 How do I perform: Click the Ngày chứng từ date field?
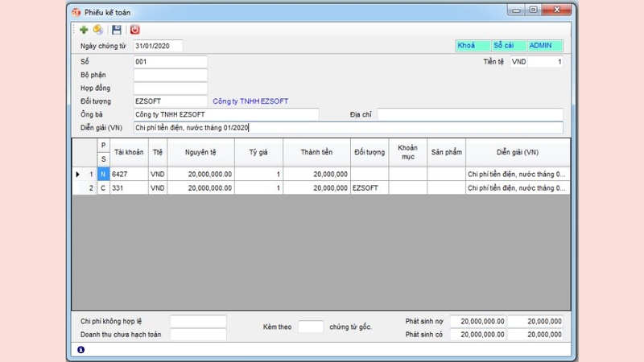click(x=158, y=46)
